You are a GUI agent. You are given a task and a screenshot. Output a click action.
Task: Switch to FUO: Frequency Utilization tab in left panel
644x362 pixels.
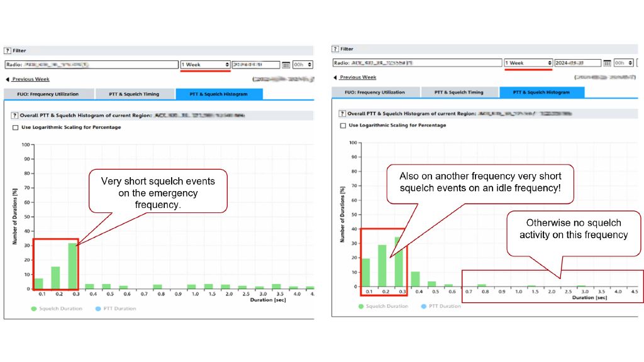tap(48, 94)
